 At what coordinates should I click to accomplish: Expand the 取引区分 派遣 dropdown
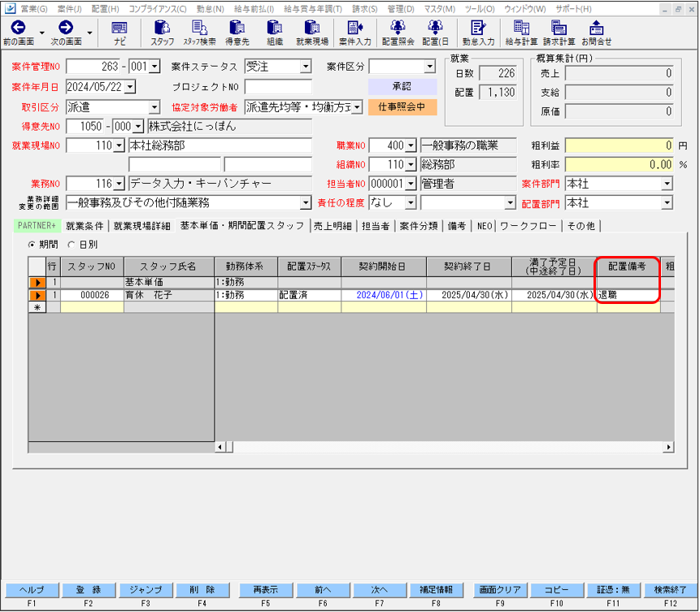click(154, 107)
